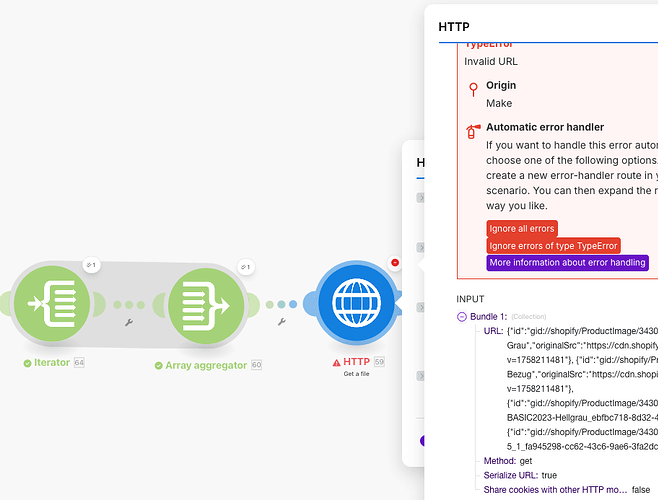
Task: Click the wrench icon after Iterator
Action: 129,322
